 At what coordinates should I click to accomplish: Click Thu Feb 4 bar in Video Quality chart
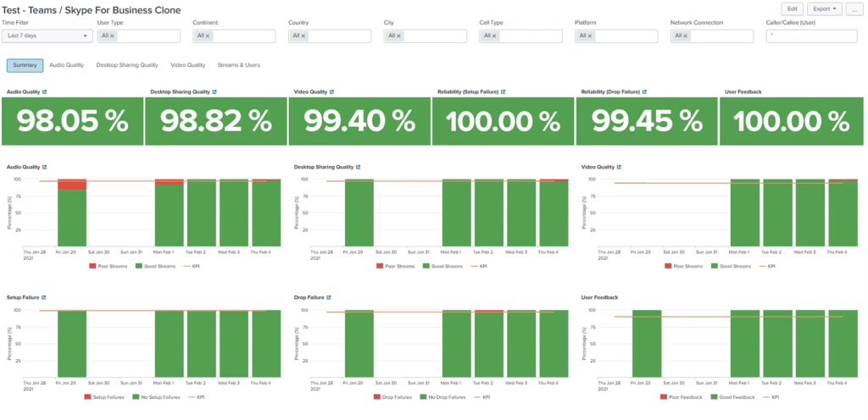click(843, 213)
